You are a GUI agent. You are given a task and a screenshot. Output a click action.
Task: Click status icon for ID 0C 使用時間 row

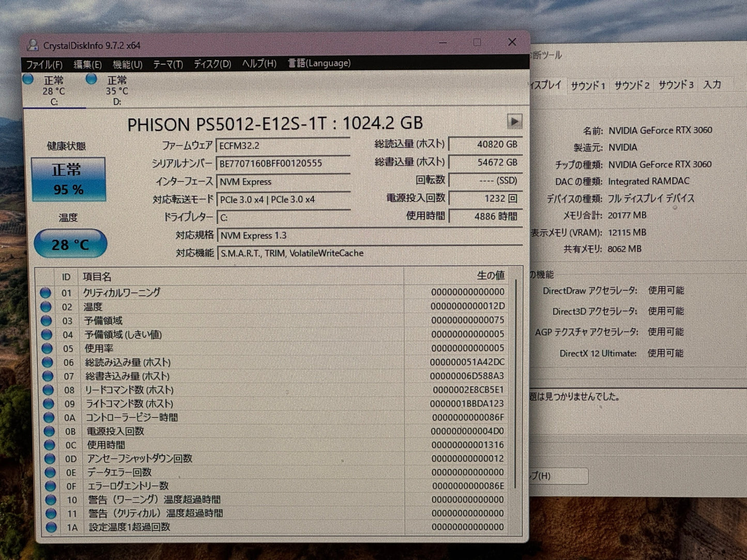(50, 445)
